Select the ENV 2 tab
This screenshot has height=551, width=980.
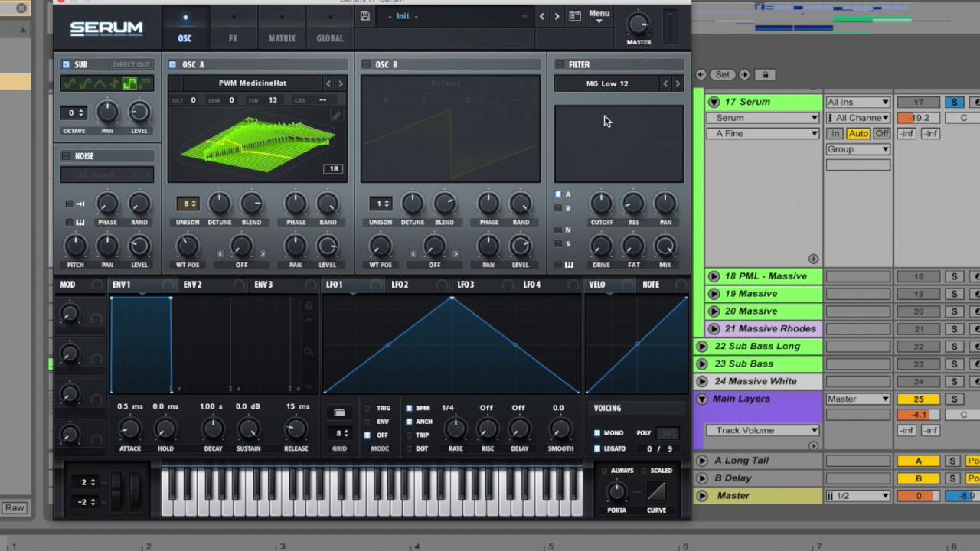pos(193,285)
